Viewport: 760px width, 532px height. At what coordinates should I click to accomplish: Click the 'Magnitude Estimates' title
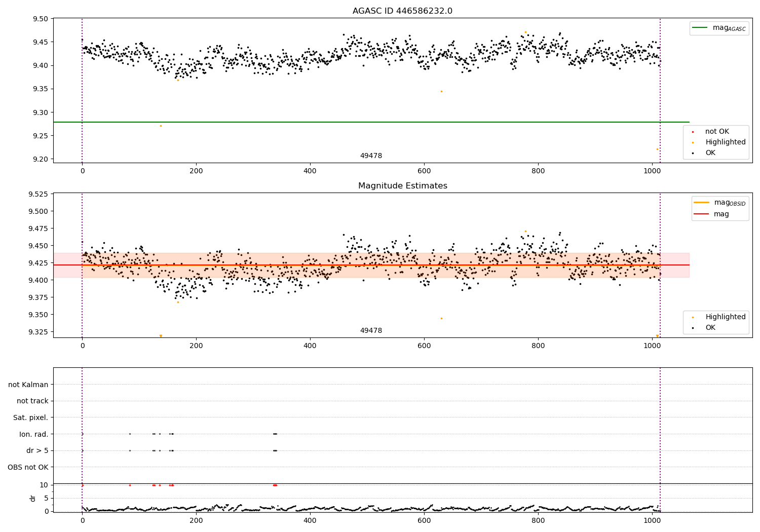click(x=402, y=186)
